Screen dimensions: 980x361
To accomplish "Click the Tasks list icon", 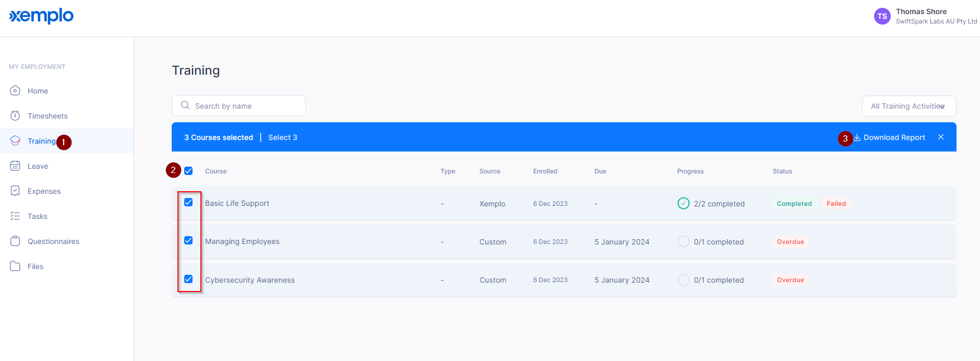I will [x=15, y=216].
